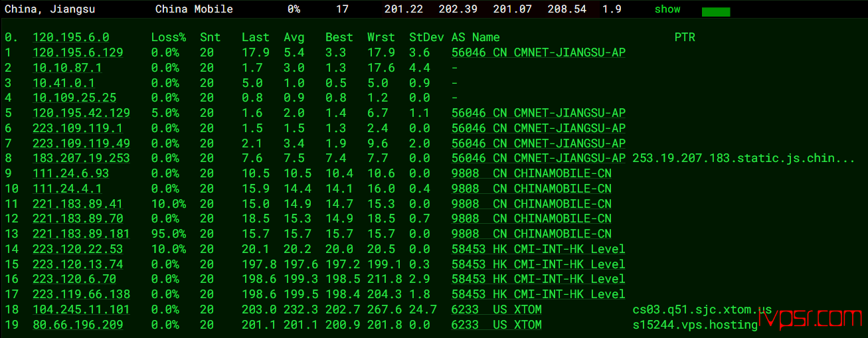Image resolution: width=868 pixels, height=338 pixels.
Task: Select PTR text s15244.vps.hosting
Action: point(695,325)
